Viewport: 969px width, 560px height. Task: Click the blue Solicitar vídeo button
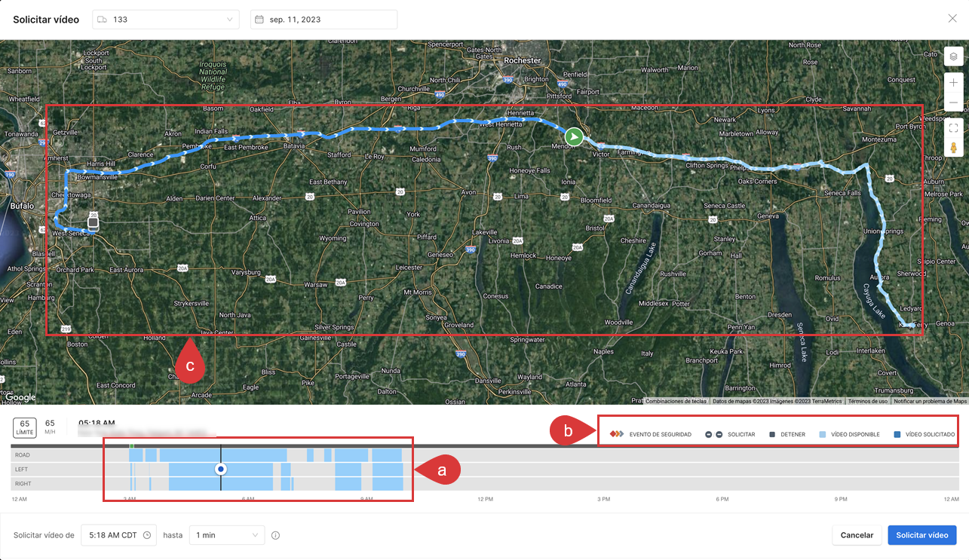(x=922, y=535)
